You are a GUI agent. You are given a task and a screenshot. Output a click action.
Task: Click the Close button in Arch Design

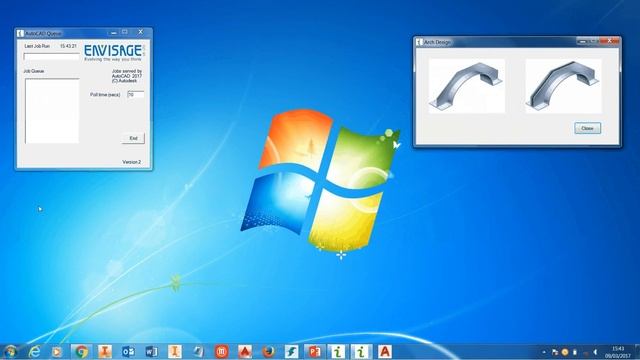pos(587,128)
